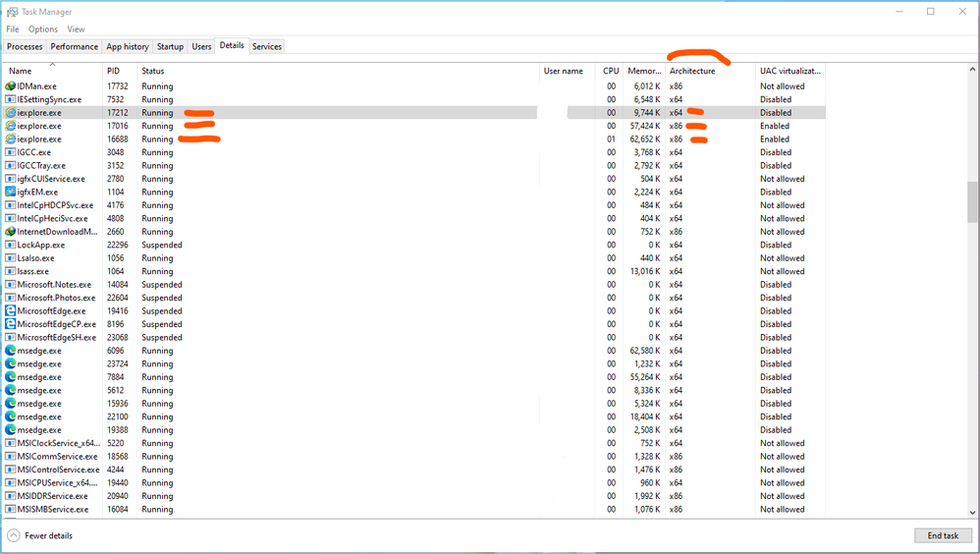Sort by the UAC virtualization column header
Image resolution: width=980 pixels, height=554 pixels.
[x=790, y=71]
